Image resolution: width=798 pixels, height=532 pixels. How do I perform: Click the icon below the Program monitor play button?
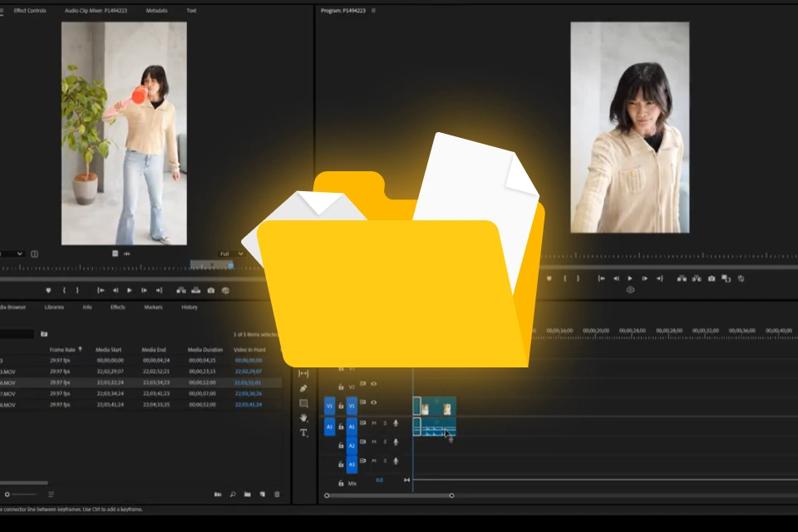pos(630,289)
